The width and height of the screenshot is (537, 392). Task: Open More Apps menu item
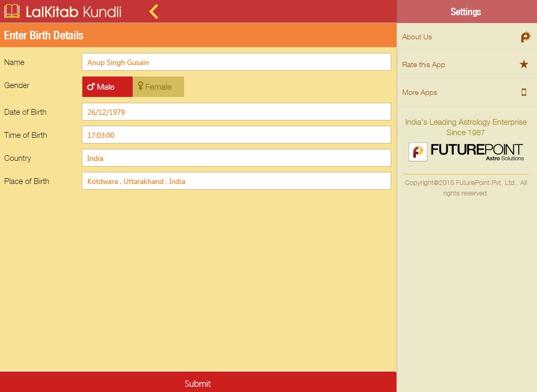tap(420, 93)
